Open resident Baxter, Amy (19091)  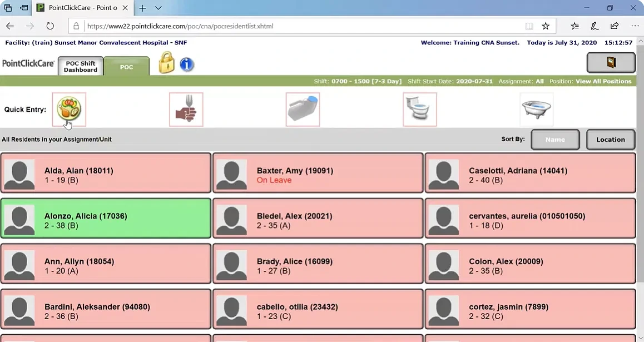(x=318, y=173)
